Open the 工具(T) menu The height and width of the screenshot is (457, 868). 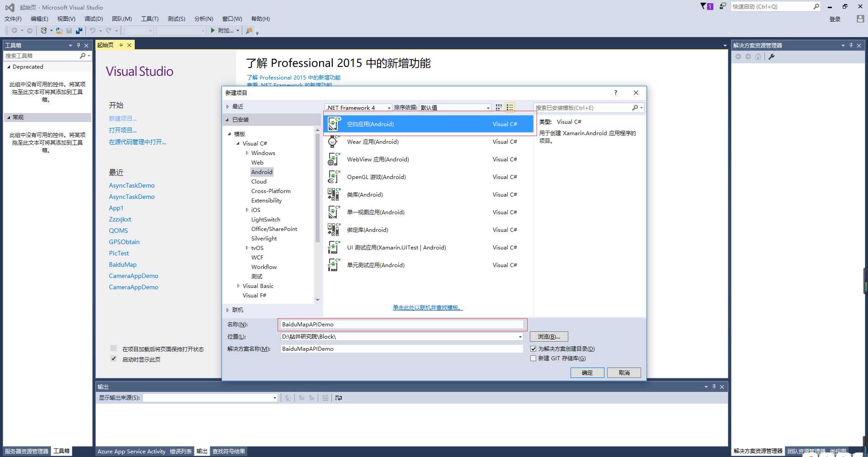(150, 19)
